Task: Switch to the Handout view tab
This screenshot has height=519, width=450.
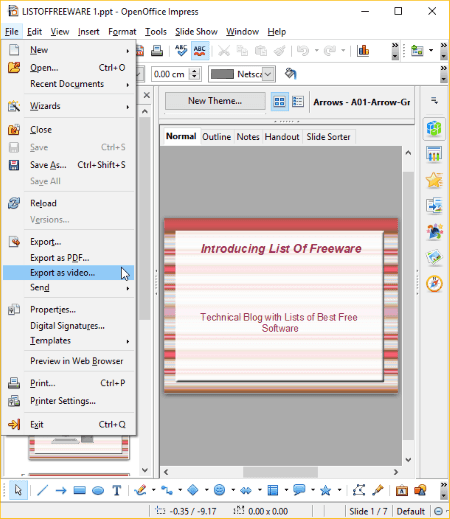Action: (x=282, y=137)
